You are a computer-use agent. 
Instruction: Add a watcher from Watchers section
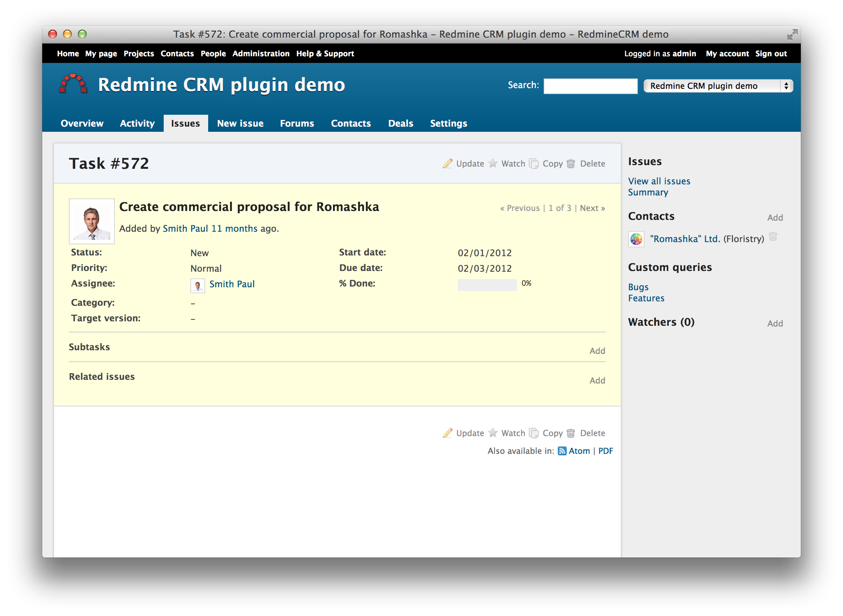tap(775, 324)
